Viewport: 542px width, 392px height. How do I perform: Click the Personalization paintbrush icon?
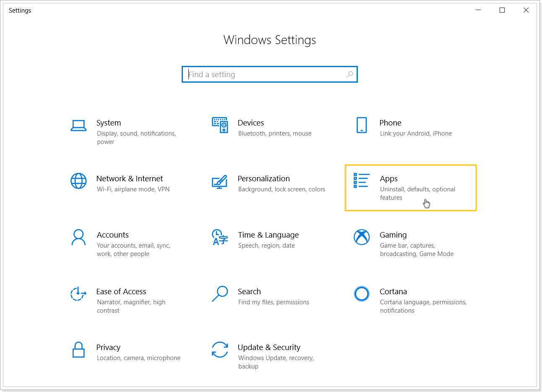coord(220,182)
